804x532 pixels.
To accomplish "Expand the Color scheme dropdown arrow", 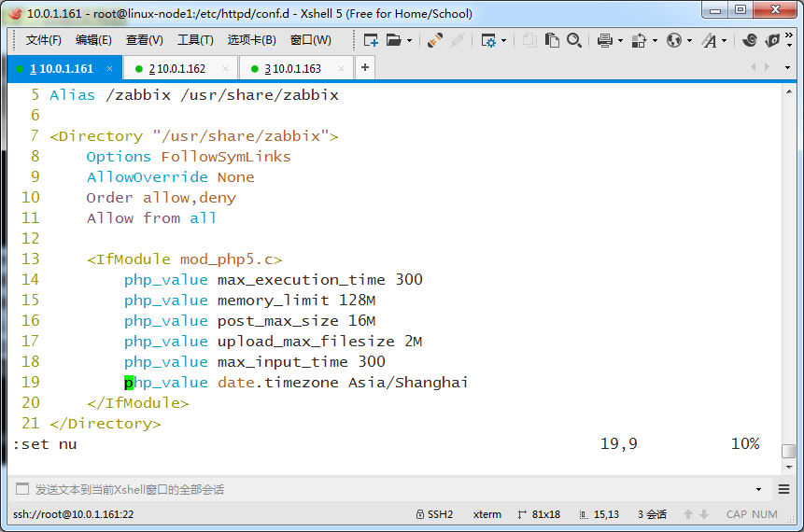I will tap(655, 40).
